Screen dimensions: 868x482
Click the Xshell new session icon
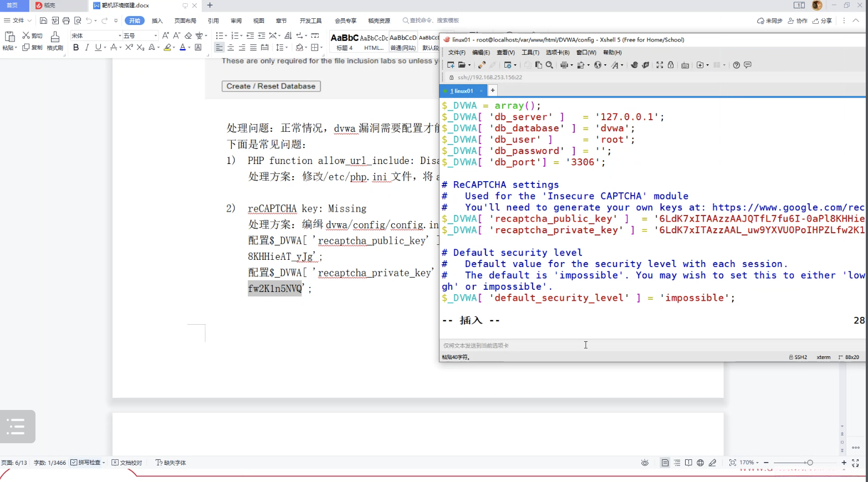tap(451, 65)
